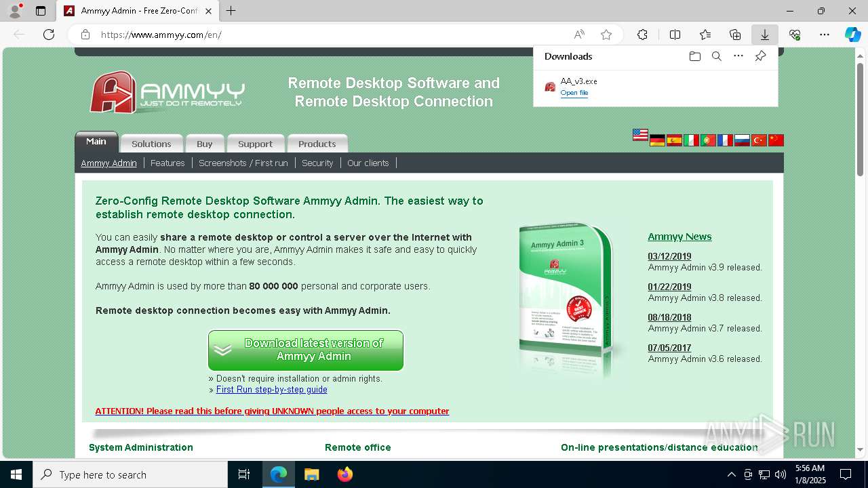Switch to the Buy tab
This screenshot has width=868, height=488.
pos(205,144)
